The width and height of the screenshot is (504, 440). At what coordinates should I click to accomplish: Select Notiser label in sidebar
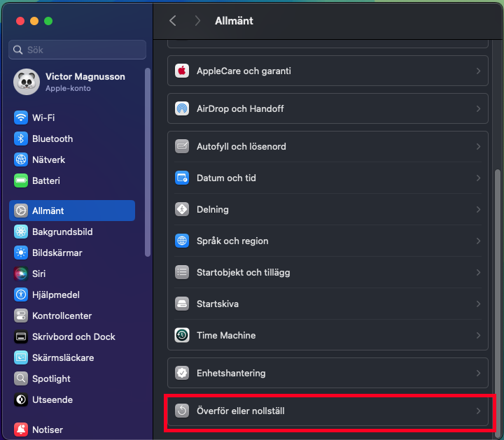[48, 430]
